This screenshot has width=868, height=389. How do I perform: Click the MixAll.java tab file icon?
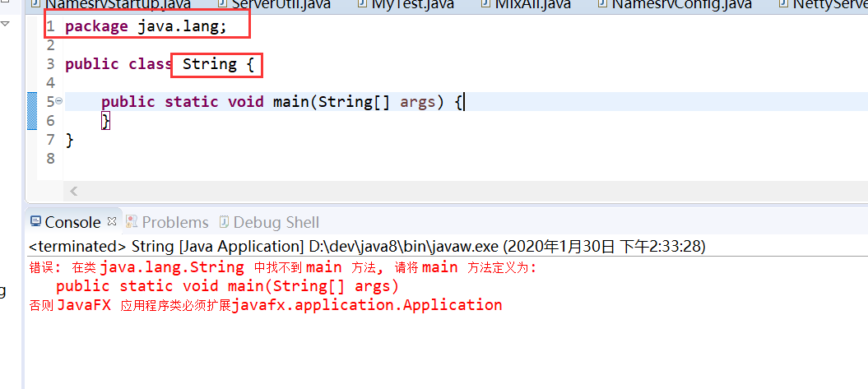click(x=486, y=3)
